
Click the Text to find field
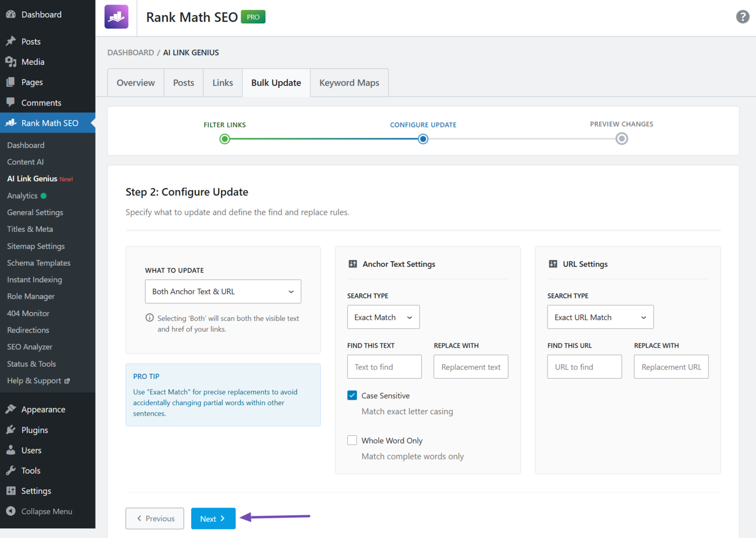pyautogui.click(x=384, y=367)
